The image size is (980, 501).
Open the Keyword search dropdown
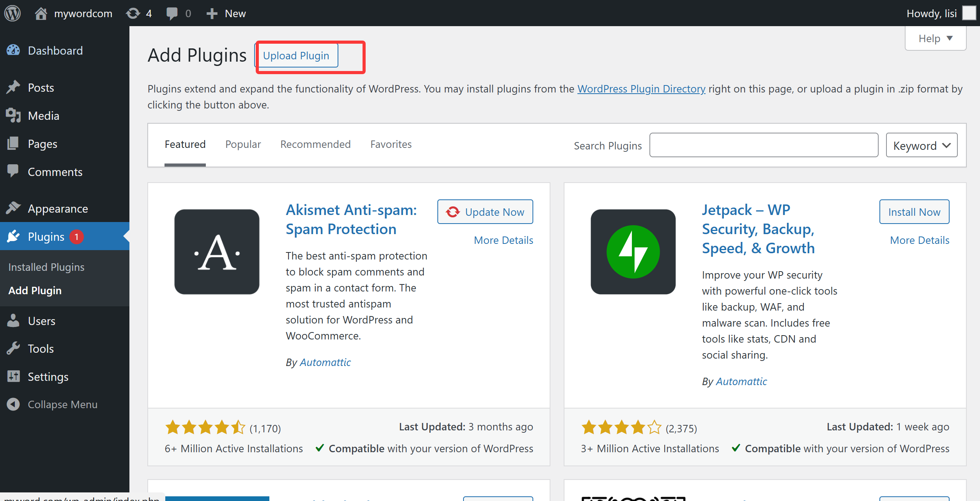(x=921, y=145)
